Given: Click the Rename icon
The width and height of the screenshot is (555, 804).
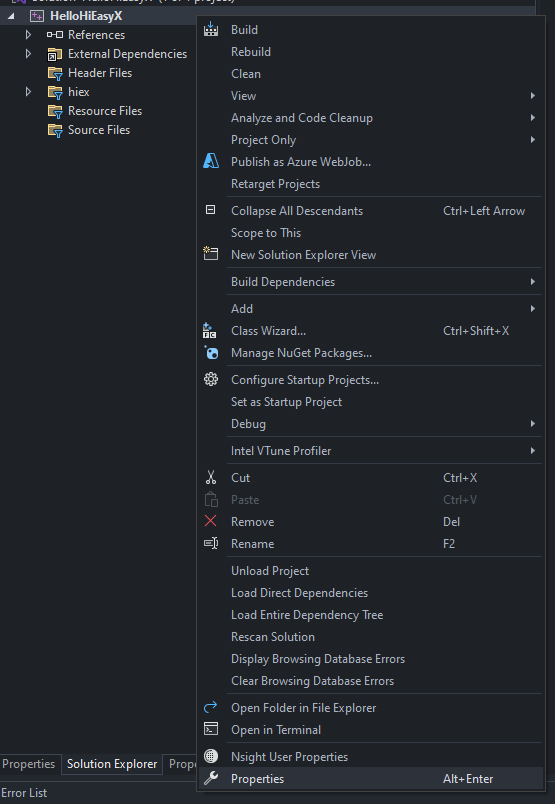Looking at the screenshot, I should click(x=211, y=544).
